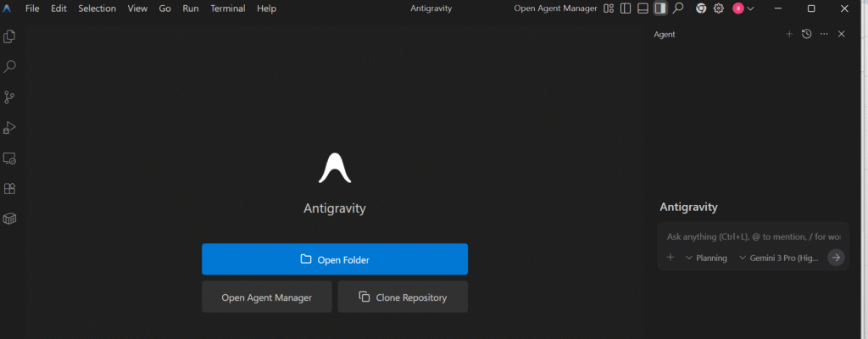Click the customize layout icon
868x339 pixels.
(609, 8)
